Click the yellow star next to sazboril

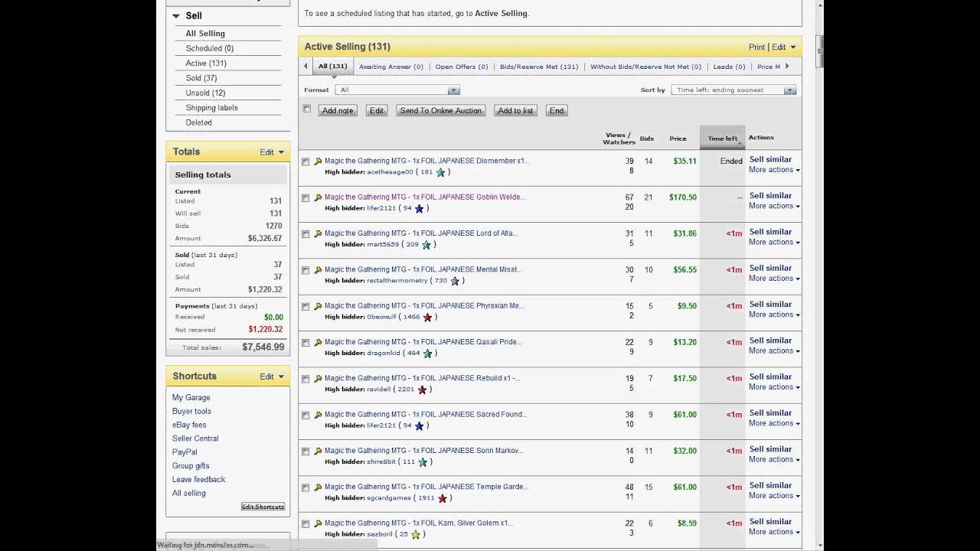pyautogui.click(x=416, y=534)
